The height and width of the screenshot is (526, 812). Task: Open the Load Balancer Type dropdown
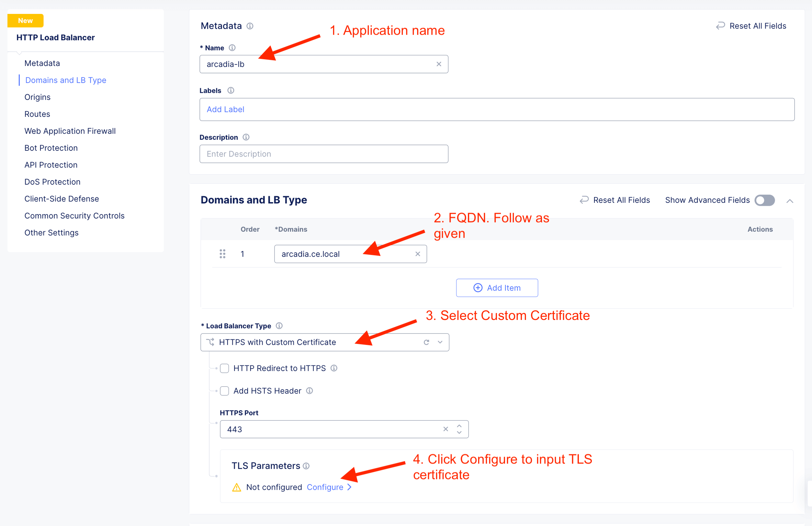tap(440, 342)
